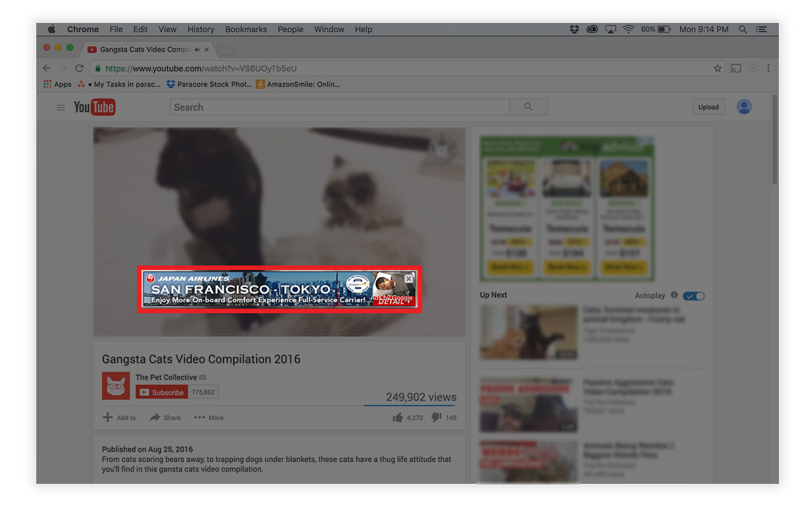Open the Chrome application menu
Viewport: 812px width, 508px height.
83,29
